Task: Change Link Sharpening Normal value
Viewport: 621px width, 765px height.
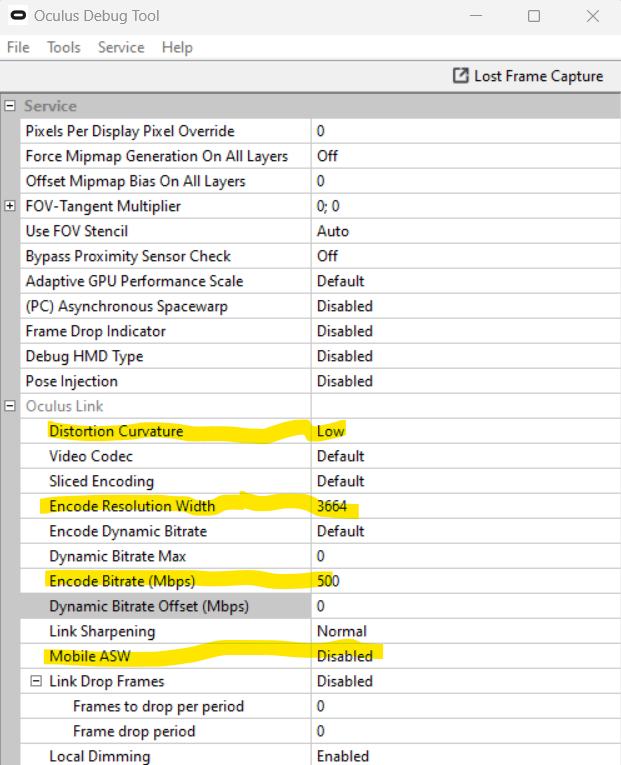Action: coord(466,631)
